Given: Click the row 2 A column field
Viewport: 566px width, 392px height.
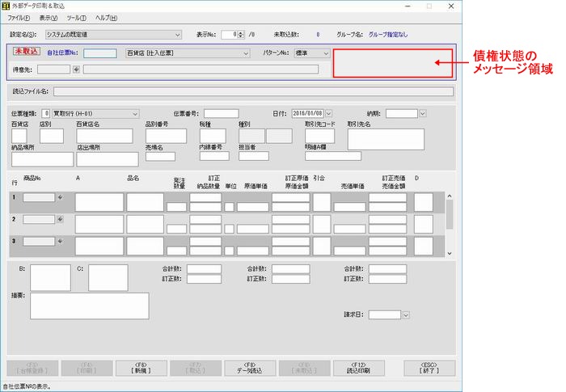Looking at the screenshot, I should pyautogui.click(x=99, y=224).
